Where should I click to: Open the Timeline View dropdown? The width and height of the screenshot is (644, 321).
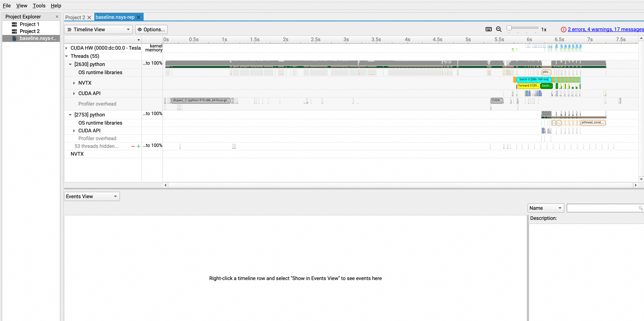[x=98, y=29]
